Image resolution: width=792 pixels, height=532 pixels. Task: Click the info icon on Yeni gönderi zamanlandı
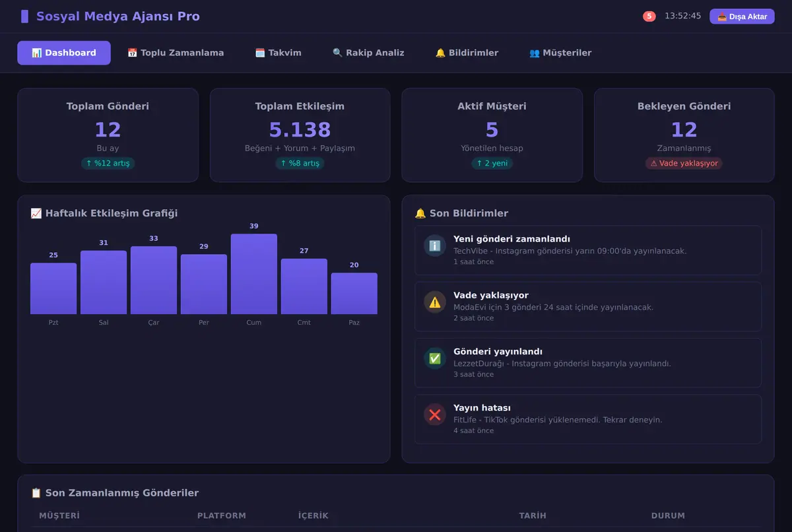(435, 246)
